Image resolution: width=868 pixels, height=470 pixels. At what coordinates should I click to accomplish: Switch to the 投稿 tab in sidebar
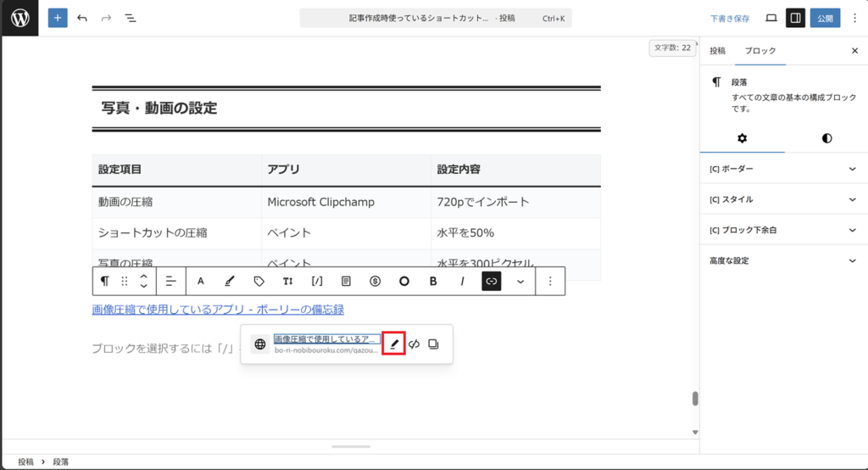coord(717,51)
